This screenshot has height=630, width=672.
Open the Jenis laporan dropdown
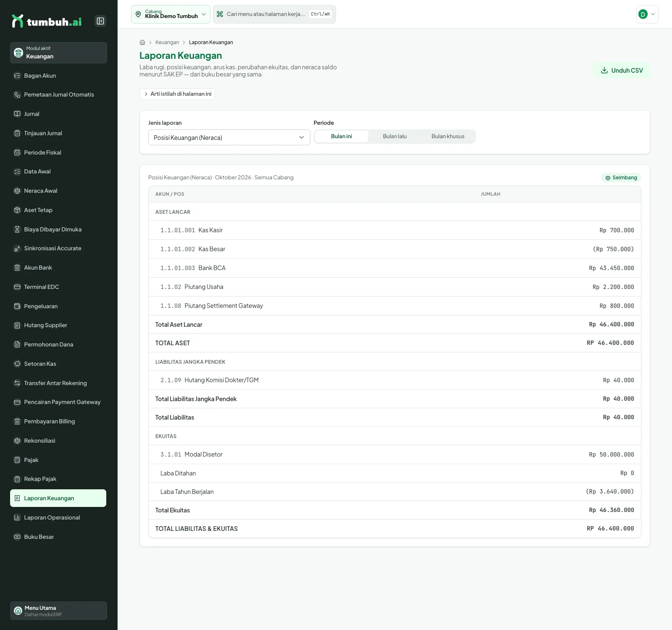click(x=229, y=137)
